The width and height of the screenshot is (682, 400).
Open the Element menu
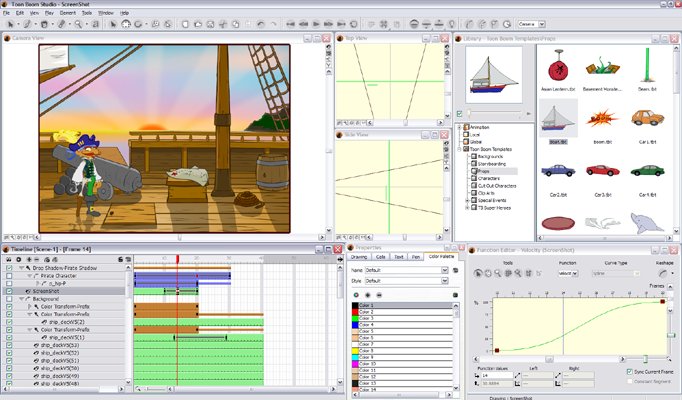(68, 13)
